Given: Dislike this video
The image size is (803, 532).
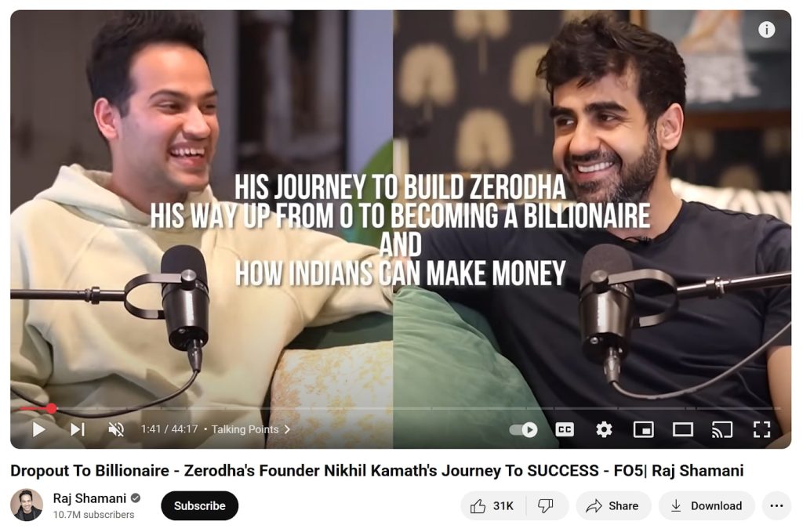Looking at the screenshot, I should pos(546,506).
